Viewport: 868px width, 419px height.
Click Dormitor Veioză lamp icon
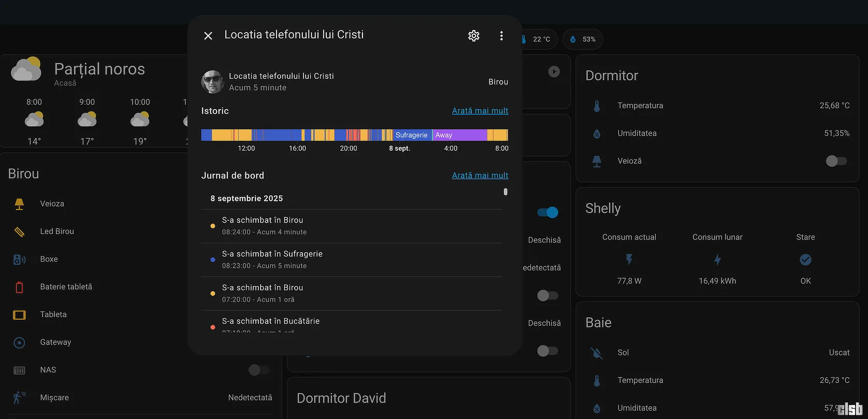[597, 161]
